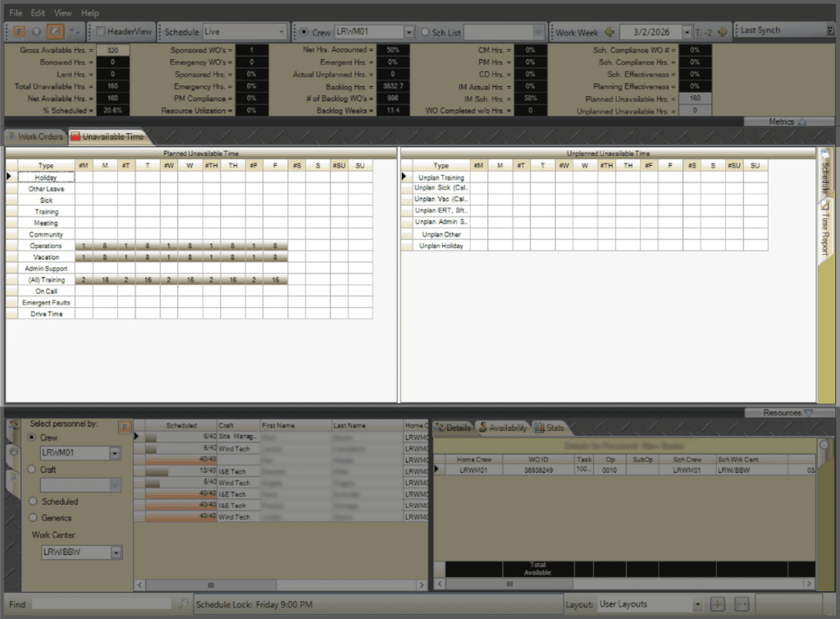
Task: Open layout options ellipsis button
Action: (x=742, y=604)
